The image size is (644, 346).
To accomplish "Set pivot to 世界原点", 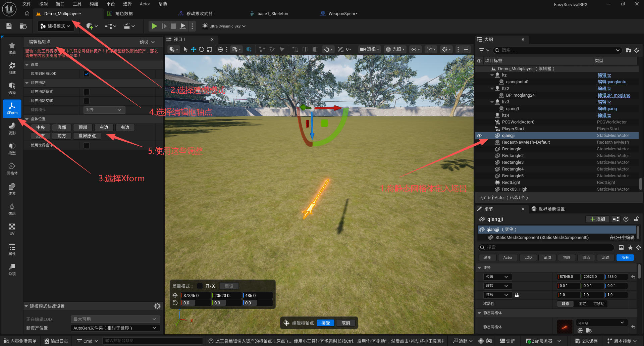I will (87, 136).
